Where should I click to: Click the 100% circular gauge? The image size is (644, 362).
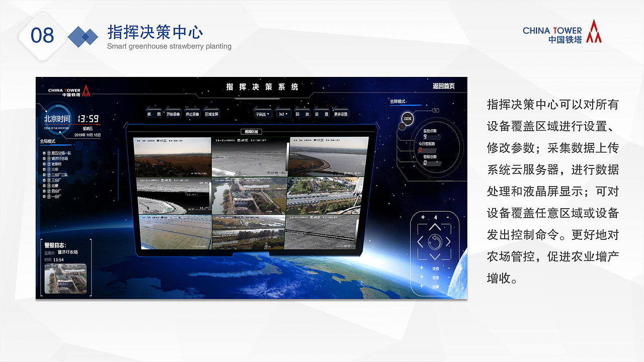click(408, 119)
